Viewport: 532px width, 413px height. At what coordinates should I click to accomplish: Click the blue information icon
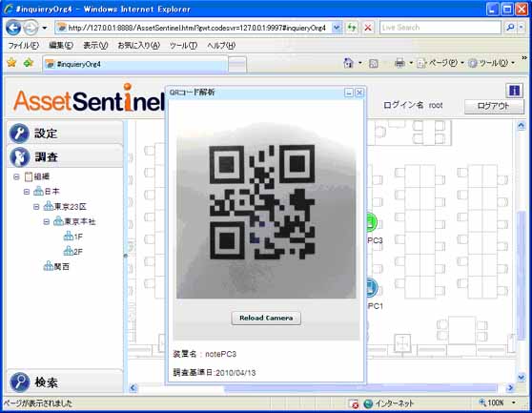(x=514, y=91)
